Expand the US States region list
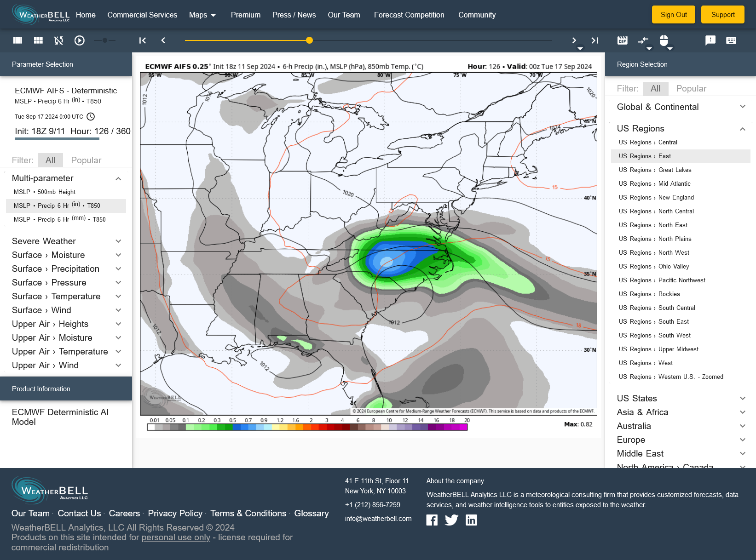The width and height of the screenshot is (756, 560). pyautogui.click(x=681, y=399)
